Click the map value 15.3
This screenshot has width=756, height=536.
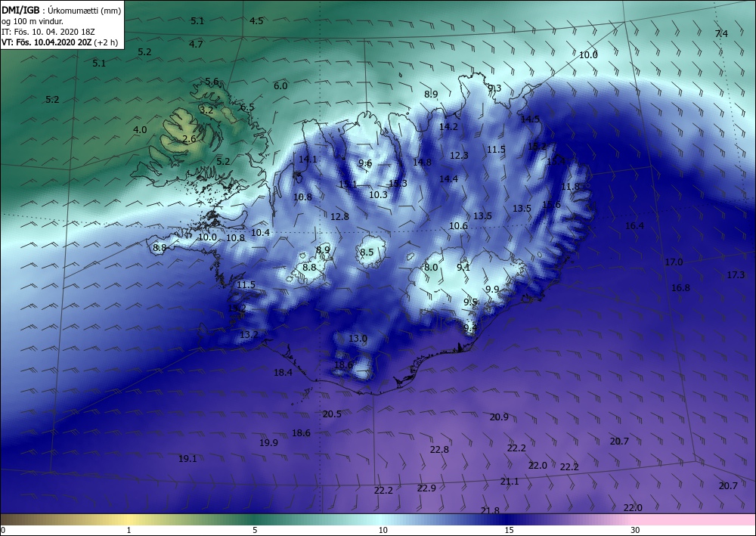point(398,183)
